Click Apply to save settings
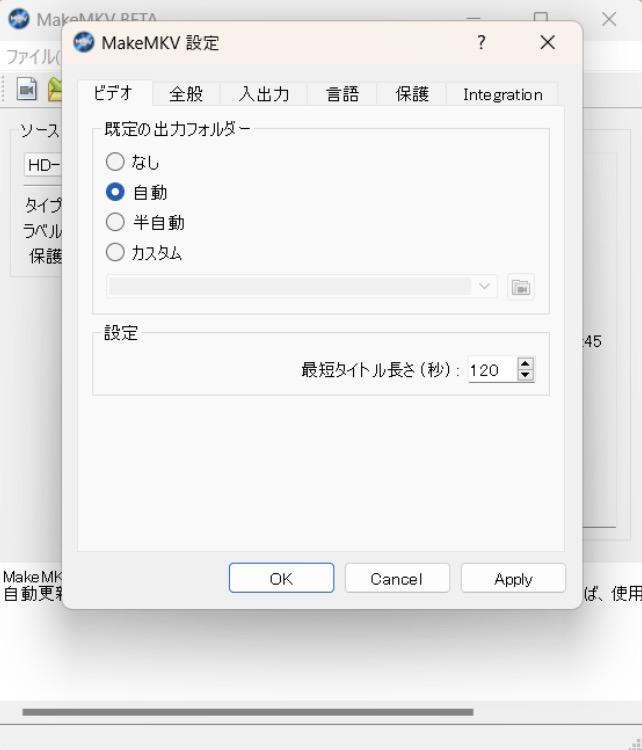Screen dimensions: 642x750 (513, 578)
